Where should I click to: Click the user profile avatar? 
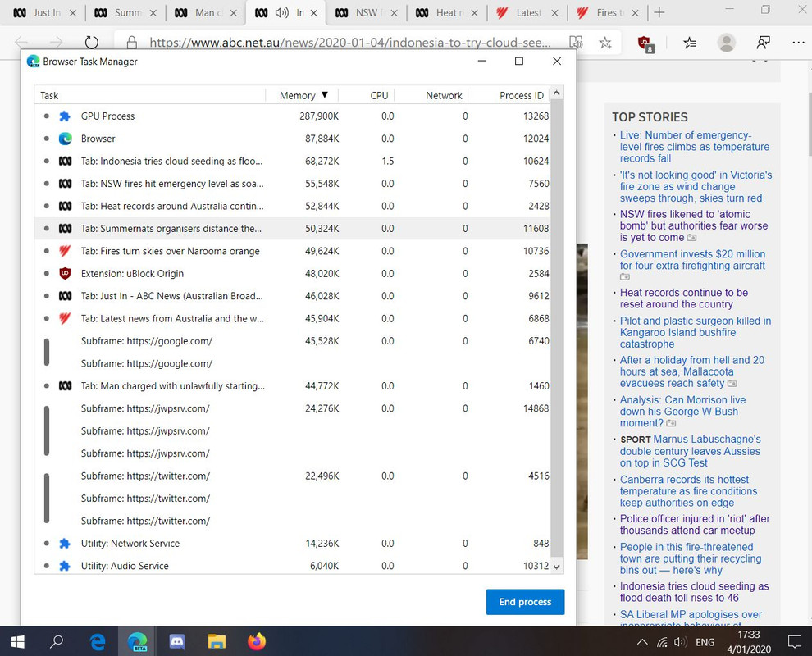click(x=726, y=43)
